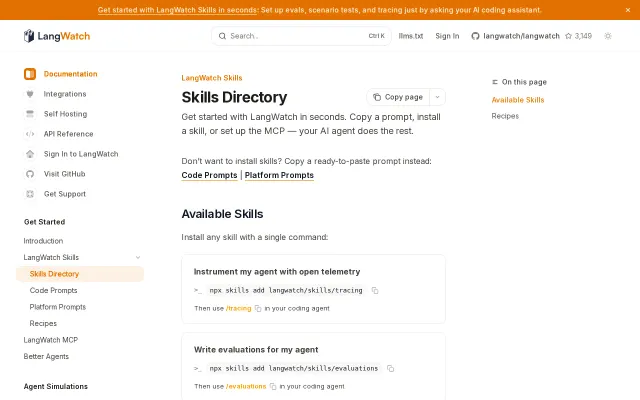Open the Introduction page
This screenshot has height=400, width=640.
point(43,241)
